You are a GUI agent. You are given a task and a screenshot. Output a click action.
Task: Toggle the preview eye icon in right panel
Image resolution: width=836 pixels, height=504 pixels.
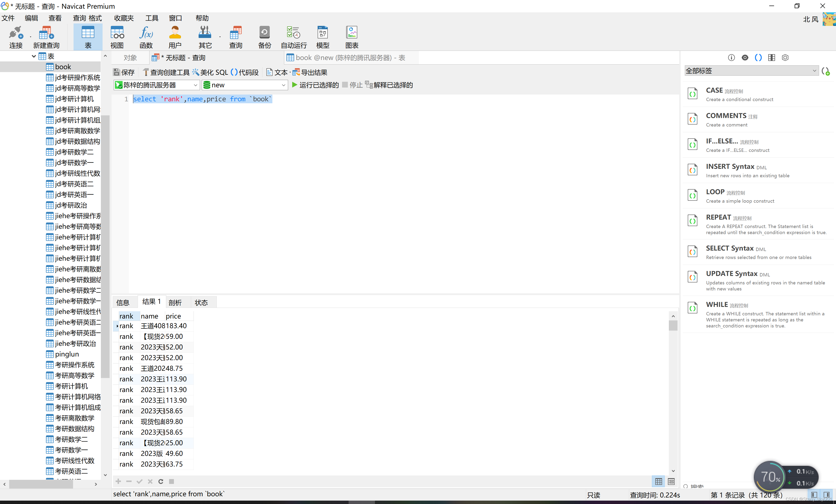[745, 58]
